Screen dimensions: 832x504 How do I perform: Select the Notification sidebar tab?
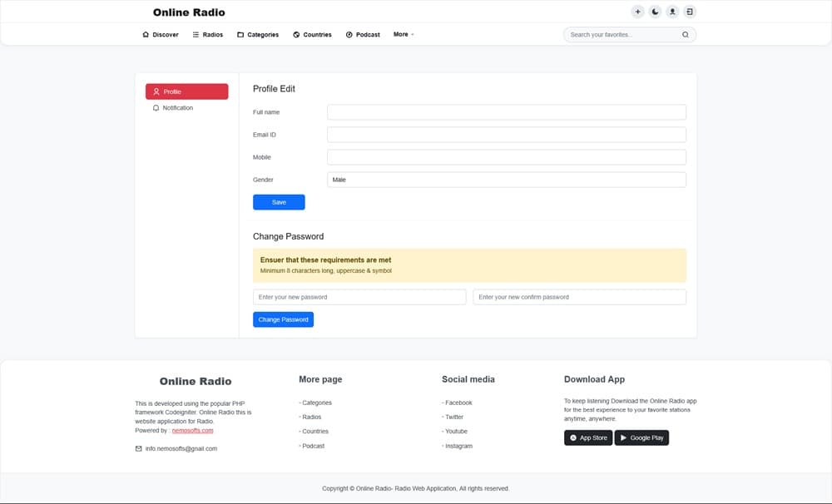click(x=177, y=108)
